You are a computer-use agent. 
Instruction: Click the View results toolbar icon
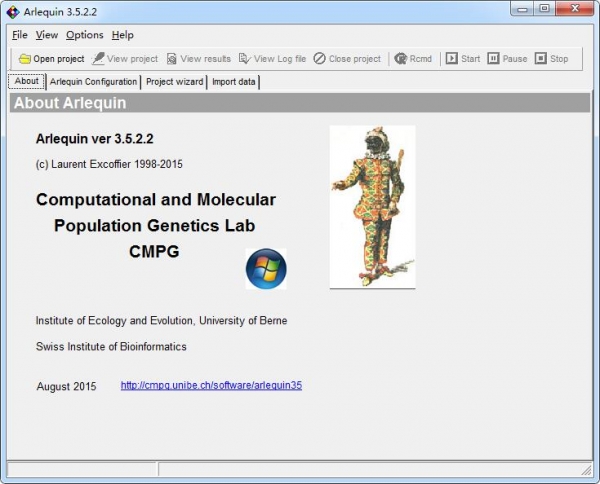pyautogui.click(x=172, y=59)
